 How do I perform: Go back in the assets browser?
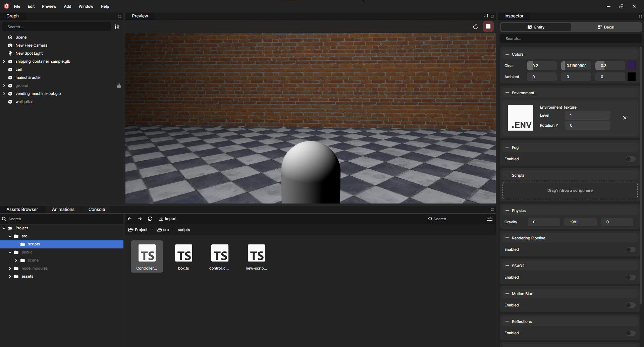[x=129, y=219]
